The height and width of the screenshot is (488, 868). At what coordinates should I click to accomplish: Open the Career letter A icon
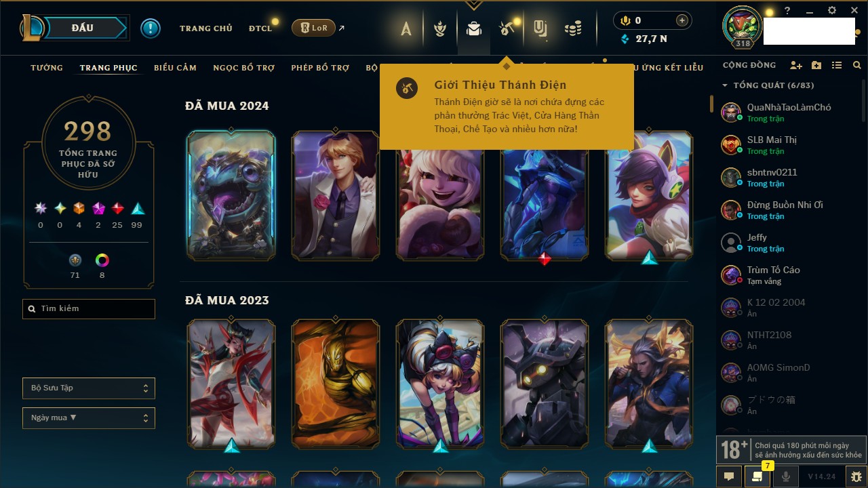point(406,28)
